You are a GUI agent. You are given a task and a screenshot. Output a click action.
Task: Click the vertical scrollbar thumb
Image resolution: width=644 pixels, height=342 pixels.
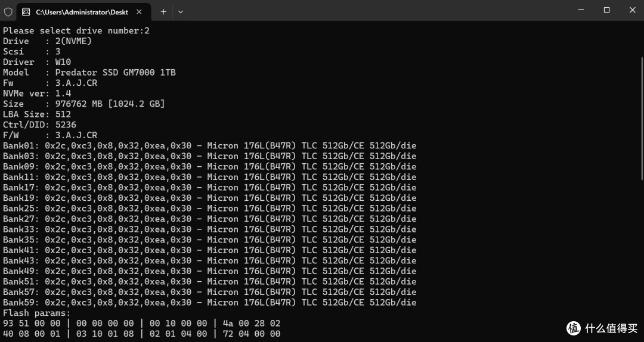click(x=642, y=118)
